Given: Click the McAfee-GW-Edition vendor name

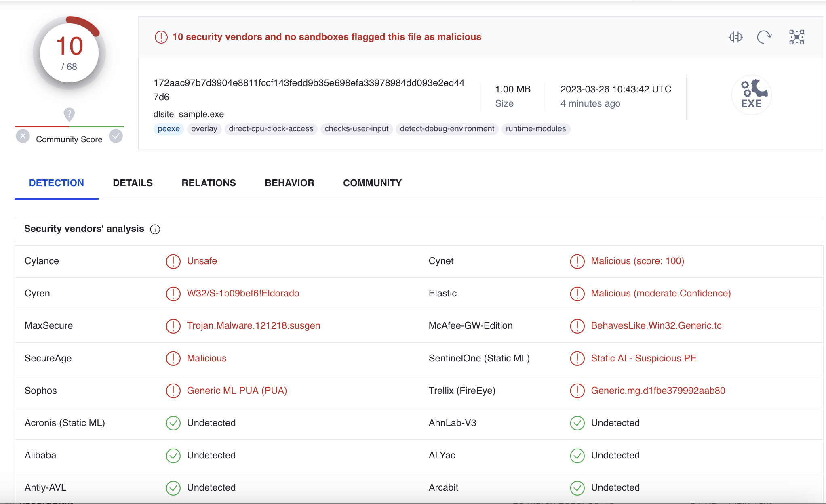Looking at the screenshot, I should [x=470, y=326].
